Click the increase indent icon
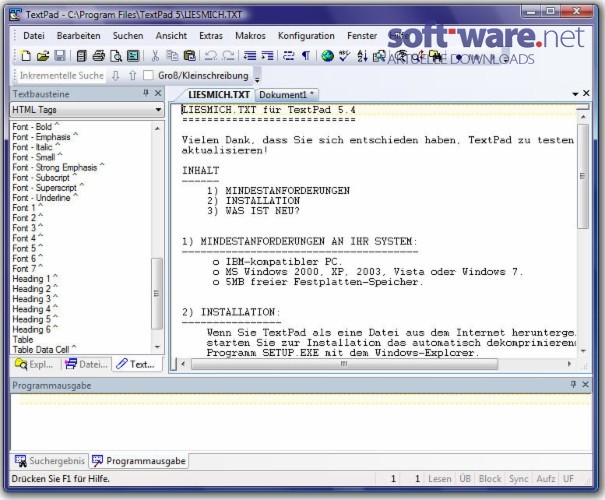 [x=267, y=56]
